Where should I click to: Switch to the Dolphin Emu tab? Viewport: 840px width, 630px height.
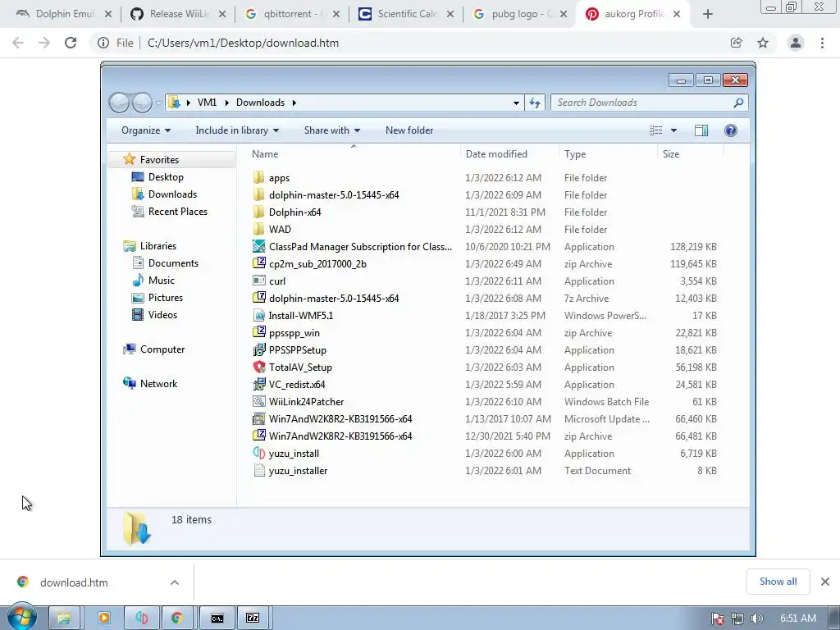[63, 14]
